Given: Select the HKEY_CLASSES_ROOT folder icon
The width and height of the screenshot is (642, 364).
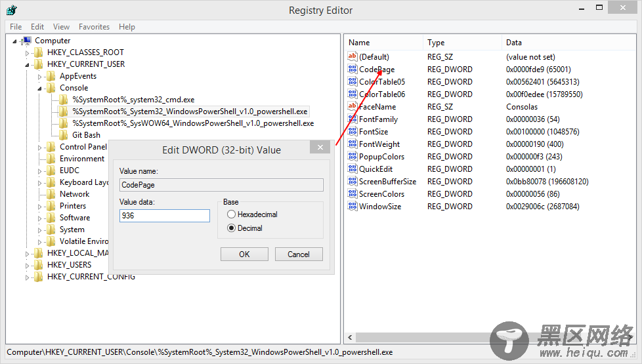Looking at the screenshot, I should click(39, 52).
